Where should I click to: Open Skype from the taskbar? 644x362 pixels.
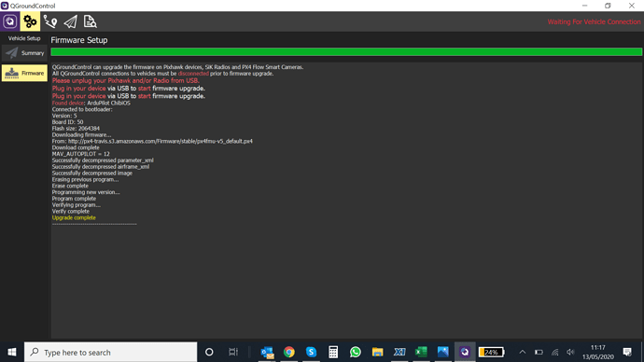click(312, 352)
